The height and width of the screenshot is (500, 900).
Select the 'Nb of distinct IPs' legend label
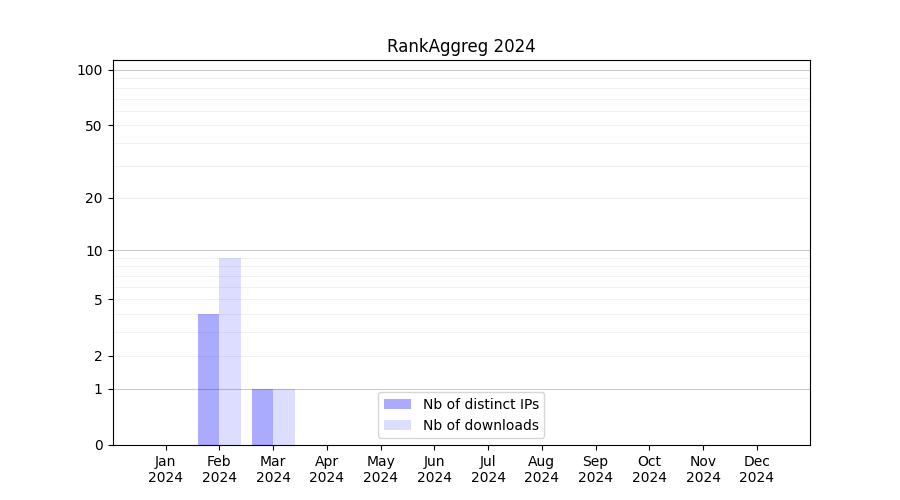[480, 404]
